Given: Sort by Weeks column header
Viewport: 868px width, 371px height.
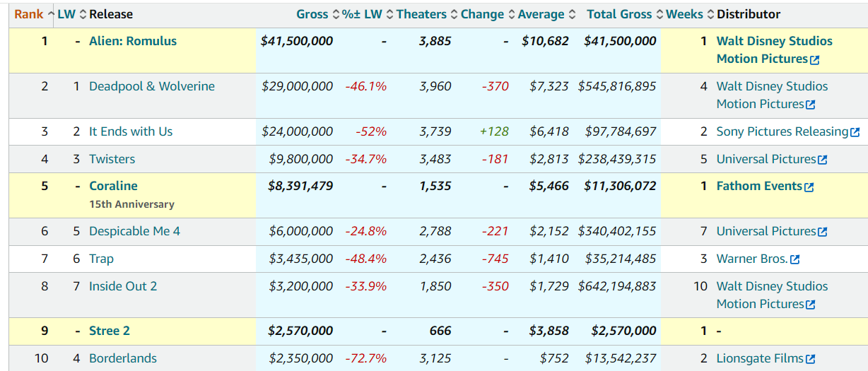Looking at the screenshot, I should (684, 14).
